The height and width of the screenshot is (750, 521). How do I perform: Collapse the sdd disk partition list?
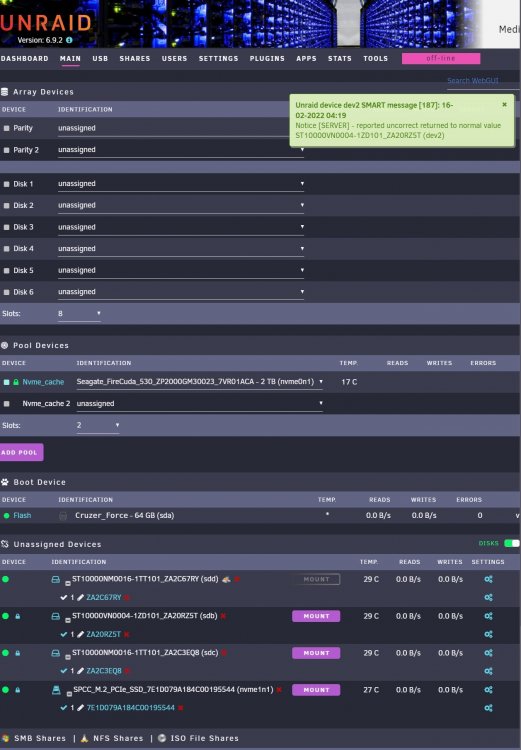click(68, 583)
